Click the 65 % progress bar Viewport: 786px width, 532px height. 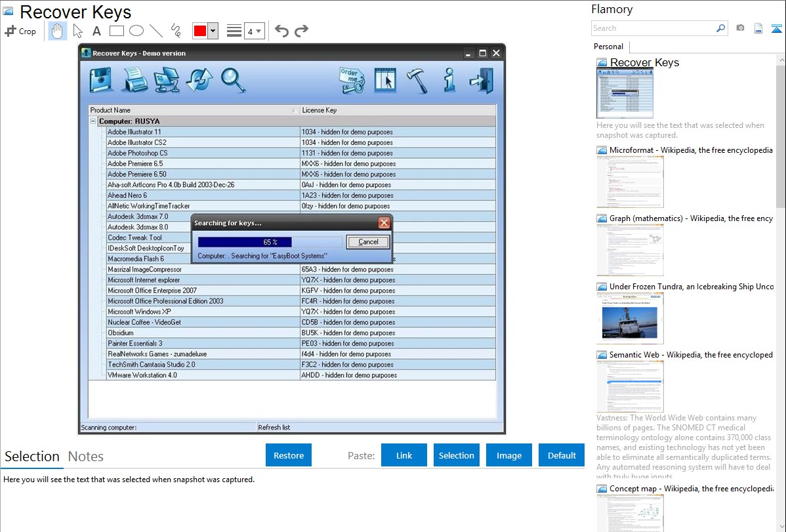click(270, 242)
